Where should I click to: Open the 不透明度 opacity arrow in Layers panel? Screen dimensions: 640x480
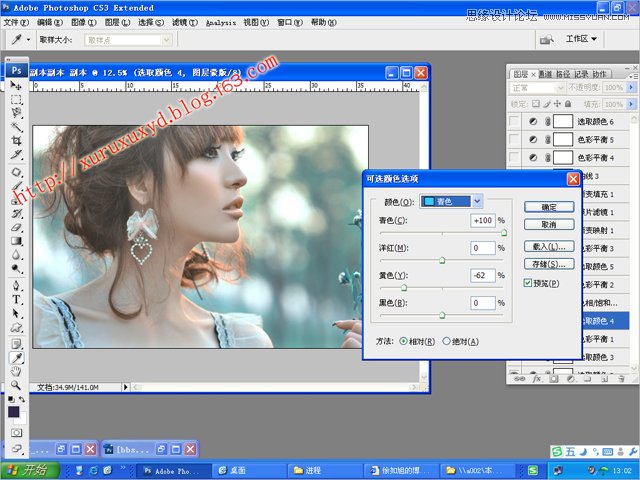coord(631,87)
